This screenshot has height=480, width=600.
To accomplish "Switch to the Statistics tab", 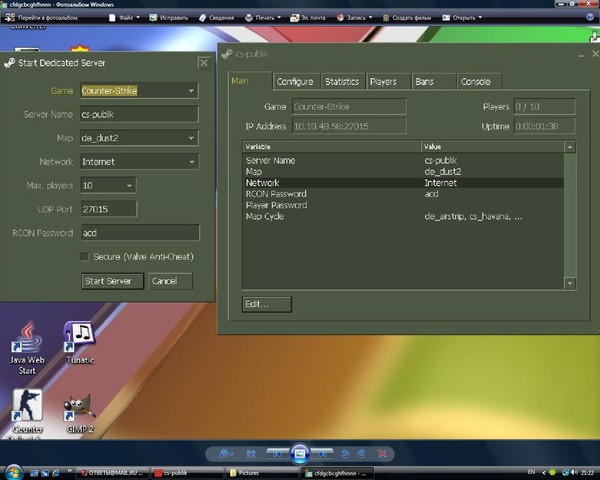I will tap(343, 82).
